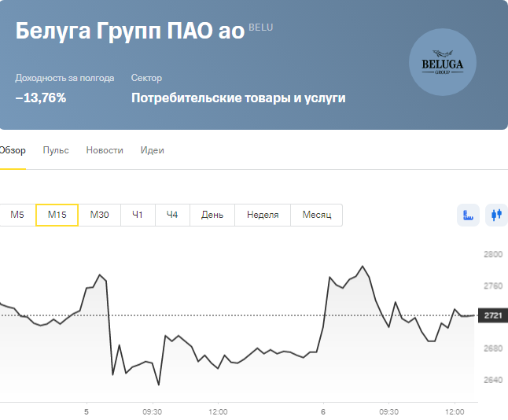Click the title Белуга Групп ПАО ао
Viewport: 508px width, 420px height.
tap(130, 31)
